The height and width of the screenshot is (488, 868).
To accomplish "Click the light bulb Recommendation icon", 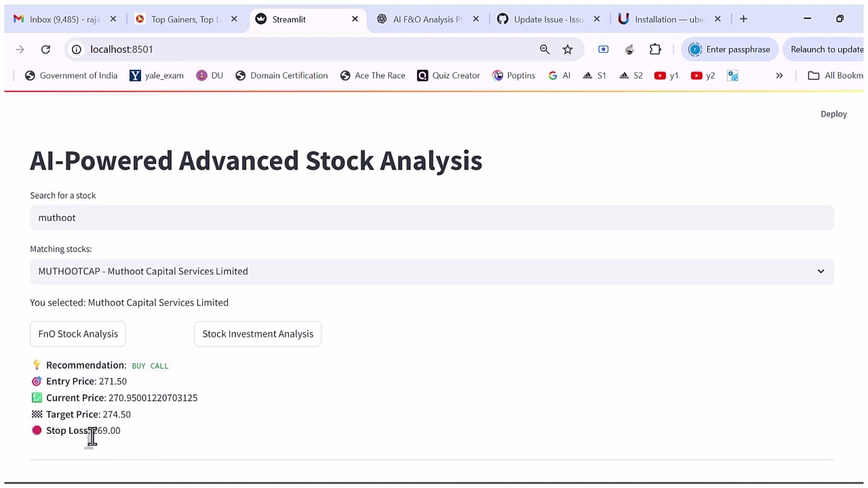I will point(37,365).
